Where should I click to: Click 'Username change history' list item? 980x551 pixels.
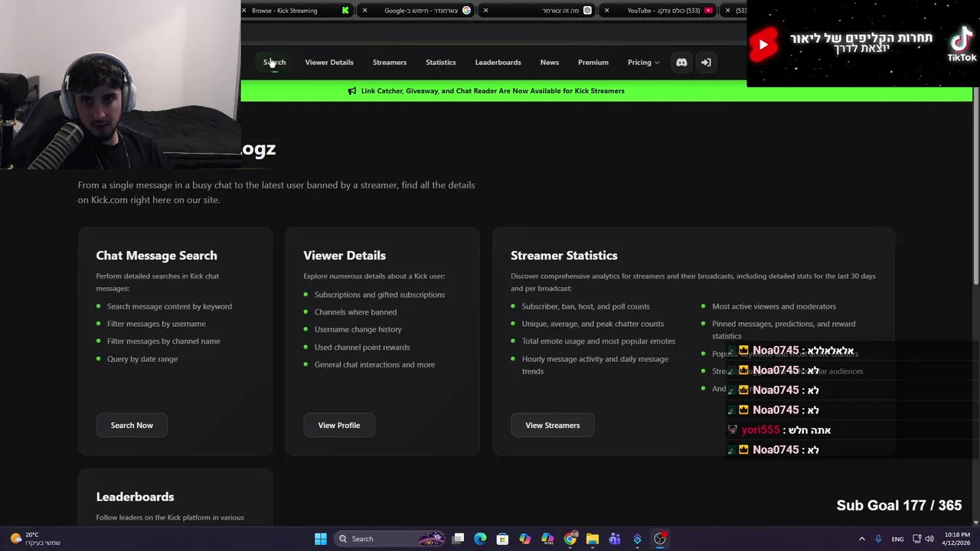[358, 329]
